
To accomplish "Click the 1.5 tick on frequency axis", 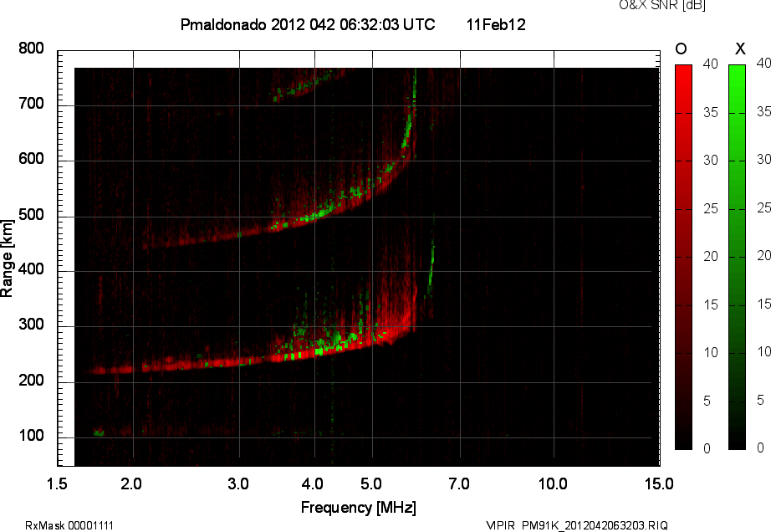I will pyautogui.click(x=58, y=483).
